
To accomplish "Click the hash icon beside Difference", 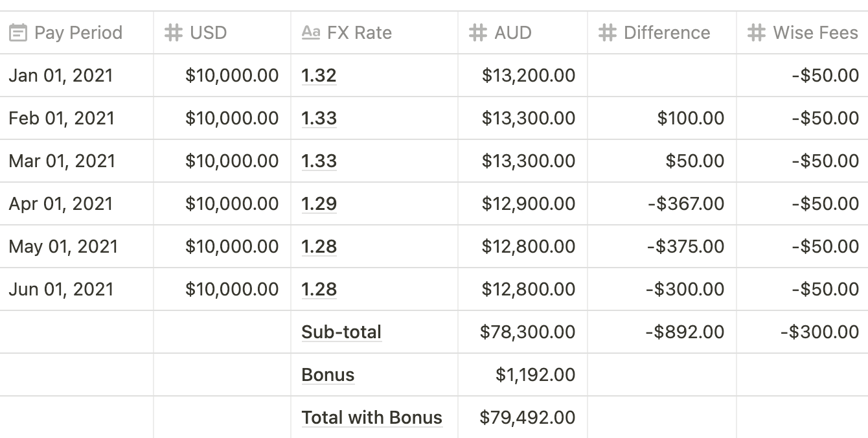I will [608, 33].
